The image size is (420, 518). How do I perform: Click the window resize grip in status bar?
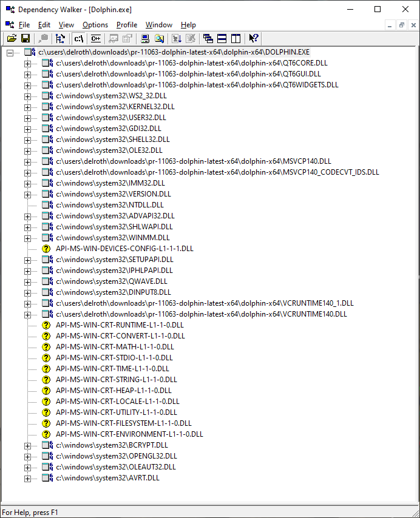click(415, 513)
